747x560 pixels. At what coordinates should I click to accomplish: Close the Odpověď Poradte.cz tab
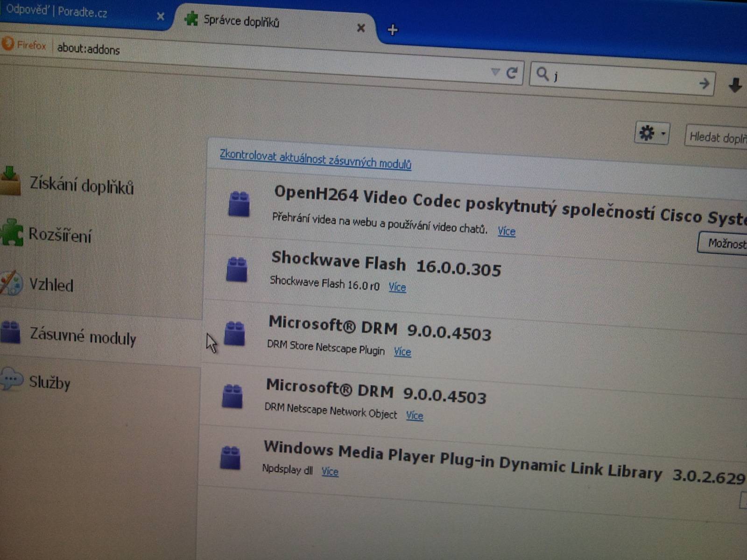coord(161,16)
